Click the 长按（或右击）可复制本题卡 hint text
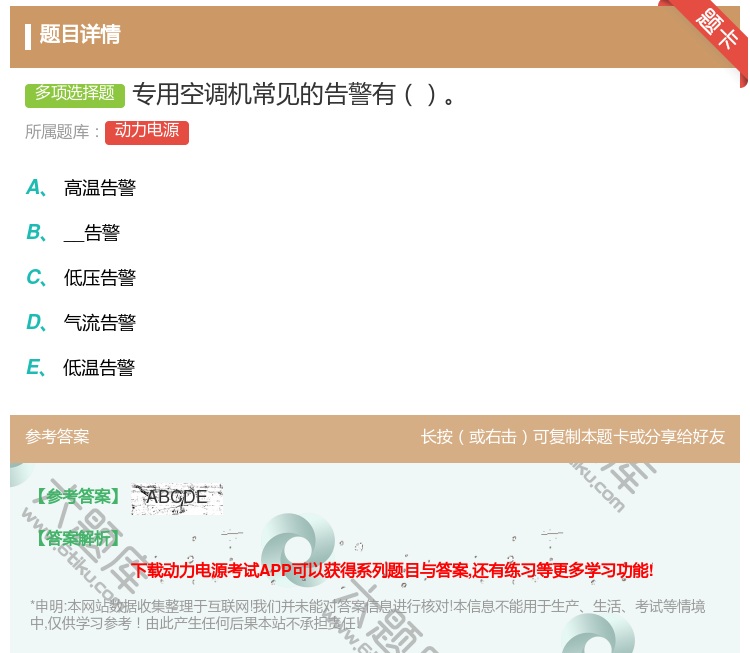The height and width of the screenshot is (653, 750). pyautogui.click(x=572, y=436)
